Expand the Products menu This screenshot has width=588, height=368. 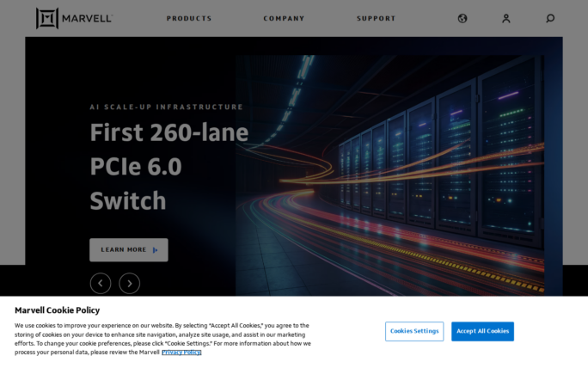point(189,18)
